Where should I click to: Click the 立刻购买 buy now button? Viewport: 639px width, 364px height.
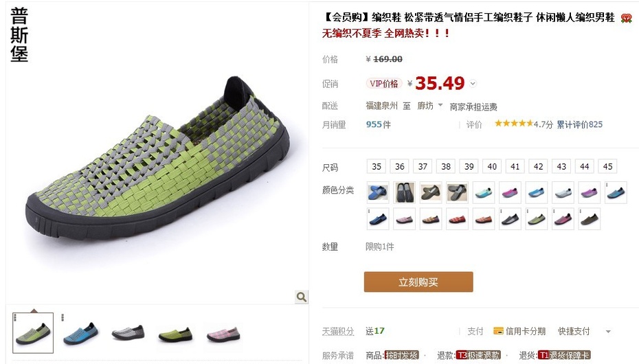418,282
